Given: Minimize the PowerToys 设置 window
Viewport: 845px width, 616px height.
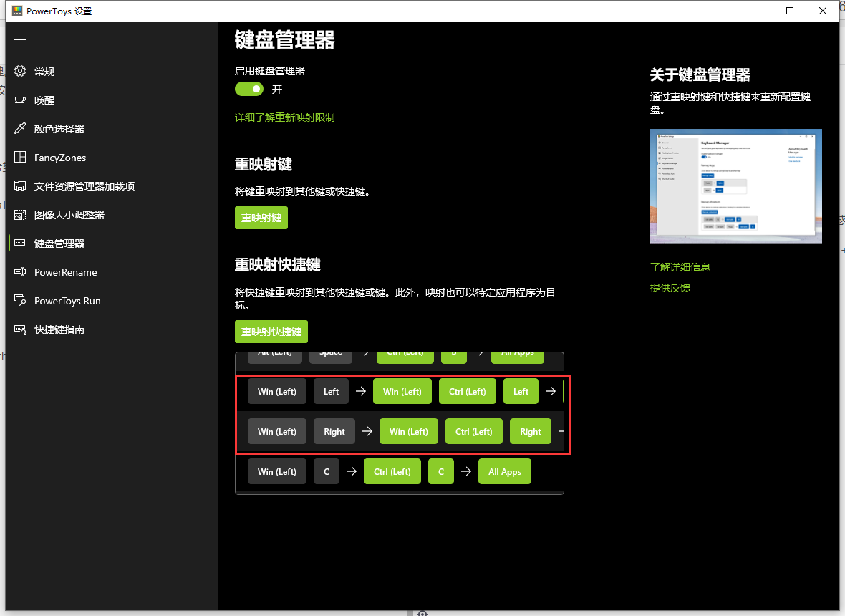Looking at the screenshot, I should pos(757,11).
